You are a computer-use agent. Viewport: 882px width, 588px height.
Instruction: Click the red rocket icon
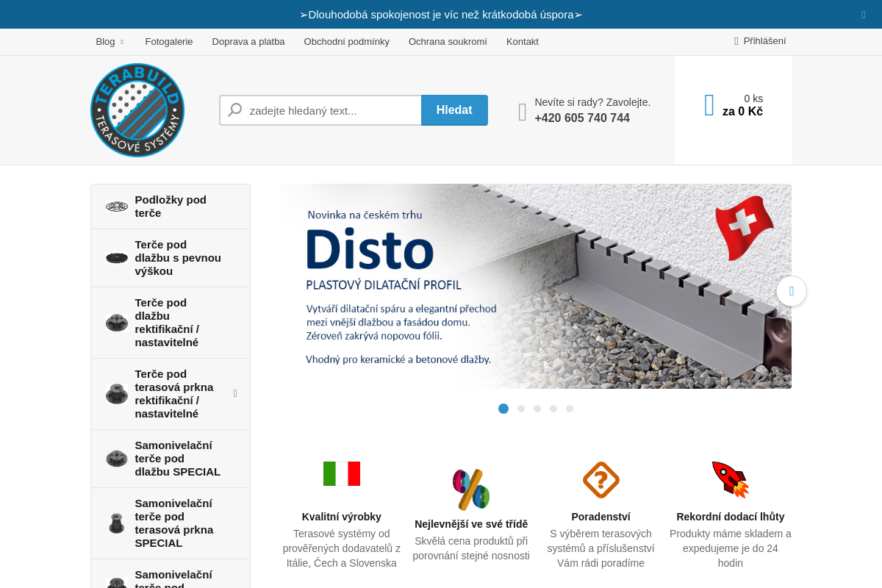(731, 480)
